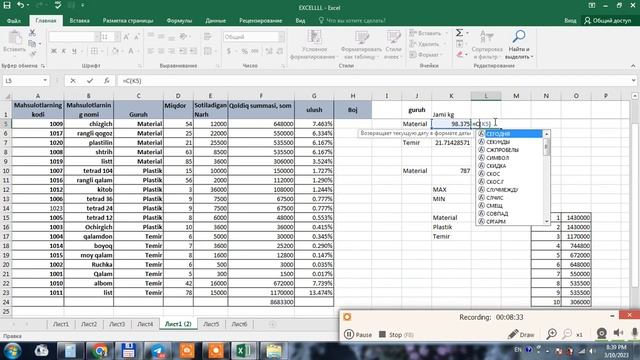640x360 pixels.
Task: Click Общий доступ share button
Action: point(608,20)
